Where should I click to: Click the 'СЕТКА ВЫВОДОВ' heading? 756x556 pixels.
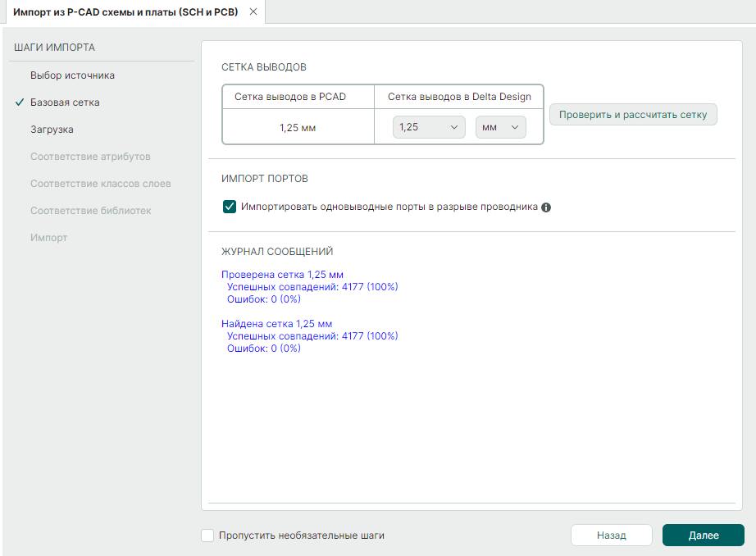click(x=264, y=67)
